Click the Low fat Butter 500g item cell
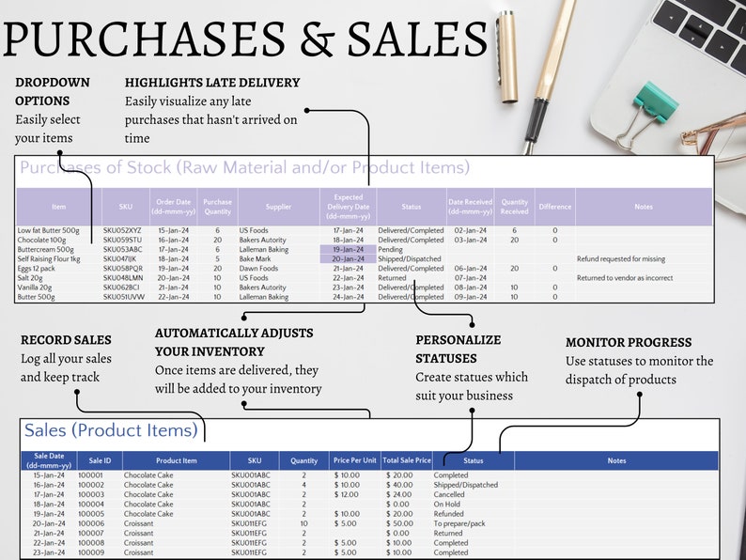The image size is (746, 560). coord(49,230)
